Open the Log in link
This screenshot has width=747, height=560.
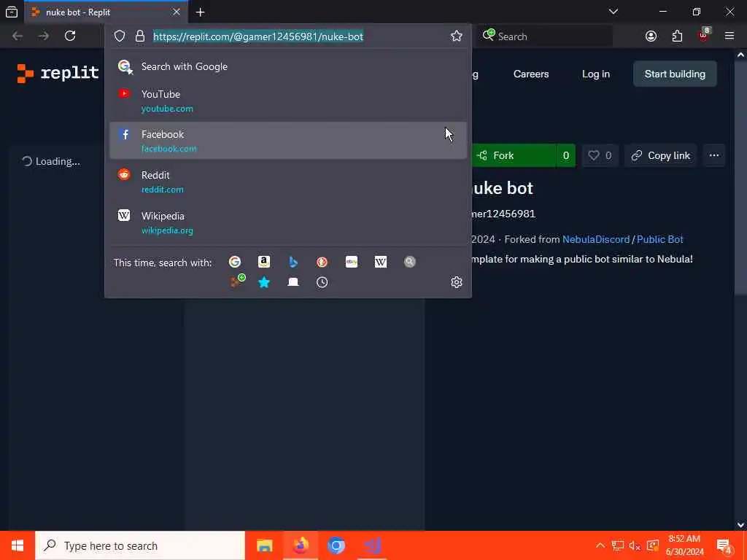[x=595, y=74]
